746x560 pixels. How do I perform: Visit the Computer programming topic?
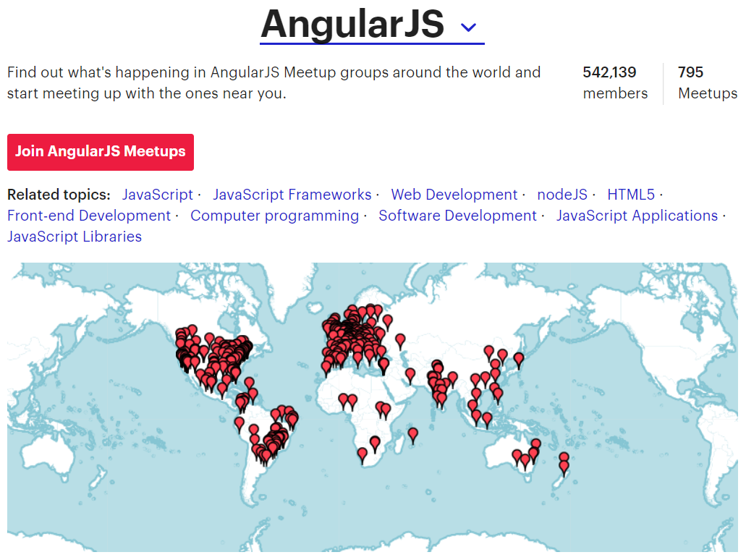pyautogui.click(x=274, y=216)
